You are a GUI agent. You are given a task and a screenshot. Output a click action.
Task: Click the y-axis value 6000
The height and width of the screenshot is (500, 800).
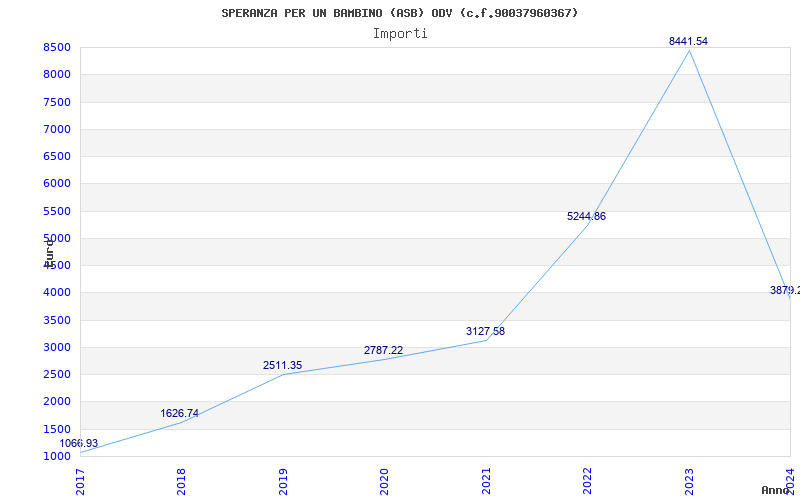(57, 184)
